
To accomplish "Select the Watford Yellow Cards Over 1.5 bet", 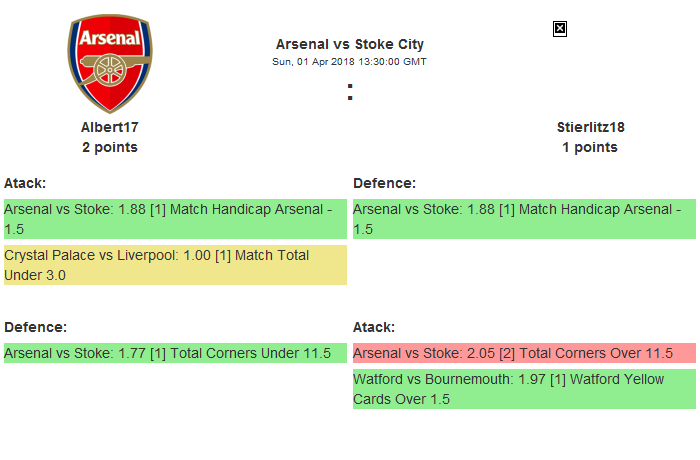I will tap(524, 389).
